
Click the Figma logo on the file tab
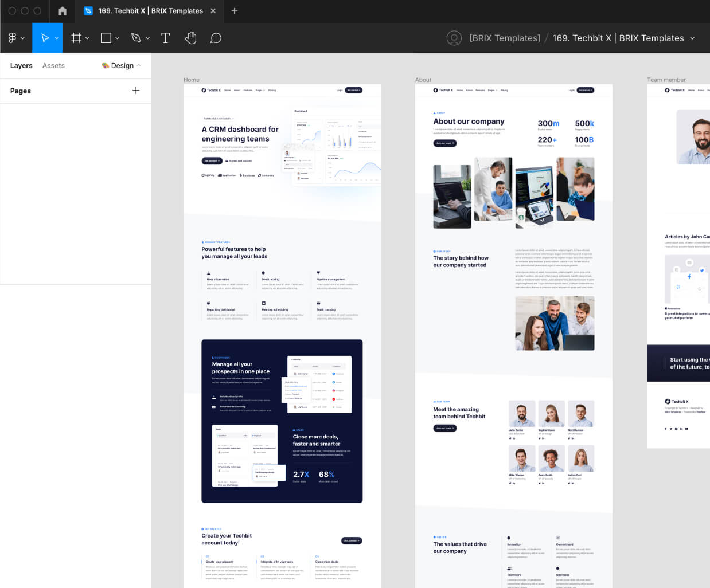tap(88, 11)
